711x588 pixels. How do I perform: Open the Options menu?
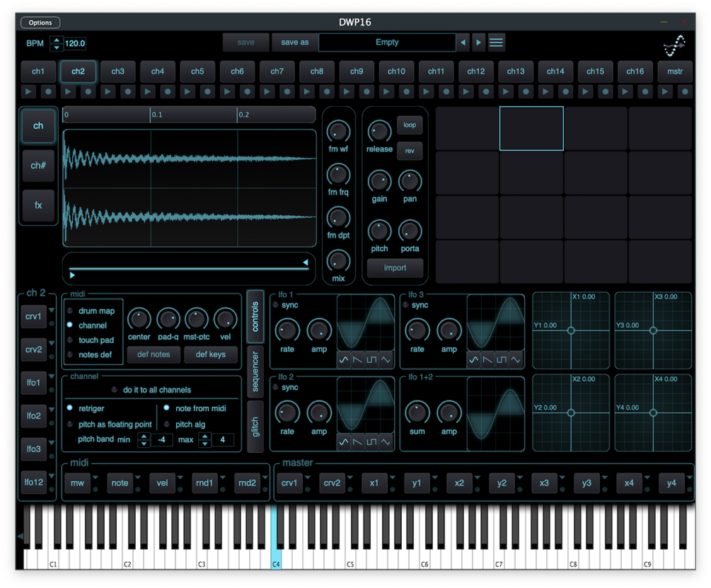[40, 22]
